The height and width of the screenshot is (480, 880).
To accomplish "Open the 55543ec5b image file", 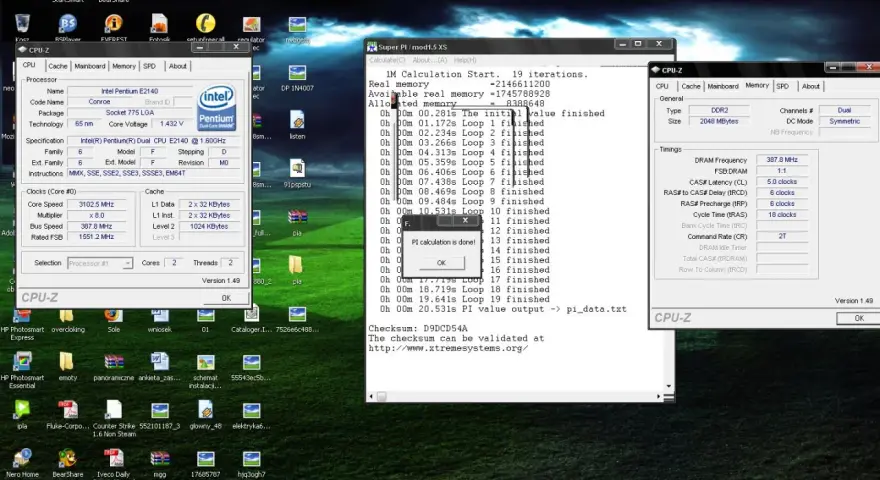I will click(251, 366).
